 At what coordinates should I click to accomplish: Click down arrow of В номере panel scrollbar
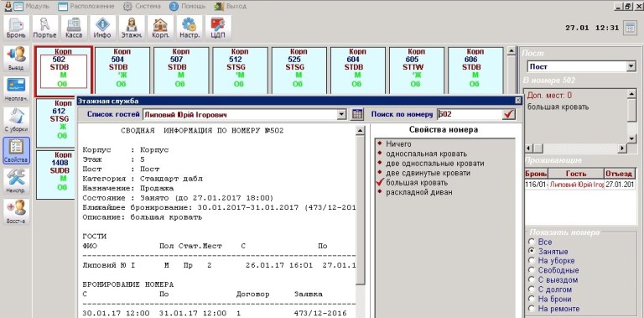[631, 139]
